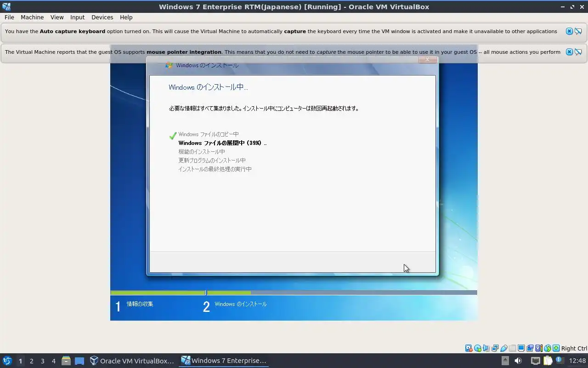Open the View menu

point(57,17)
